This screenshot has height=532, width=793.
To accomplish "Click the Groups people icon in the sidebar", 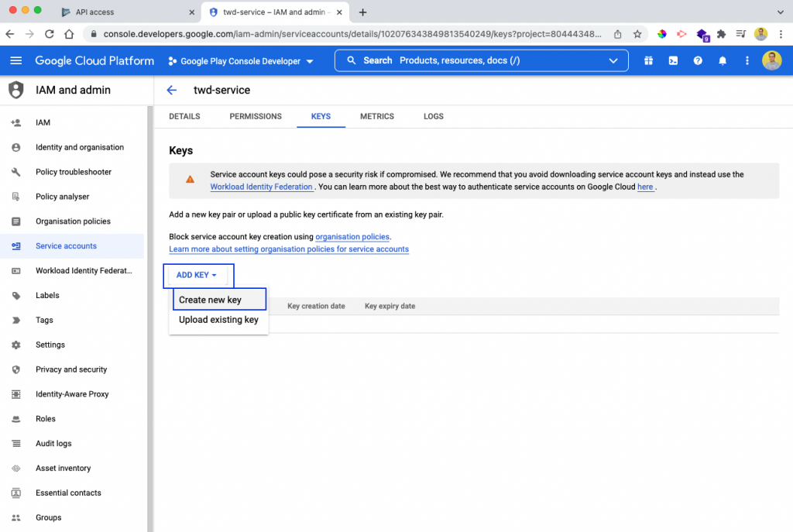I will [16, 517].
